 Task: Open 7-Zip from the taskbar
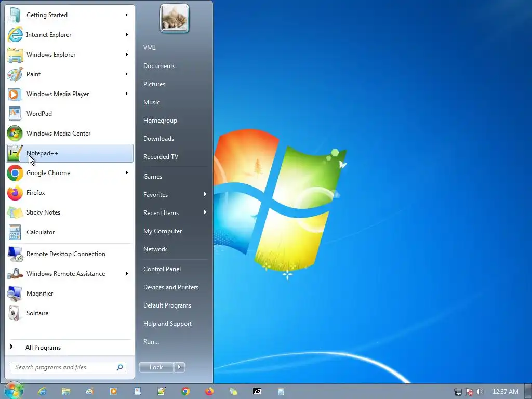257,392
